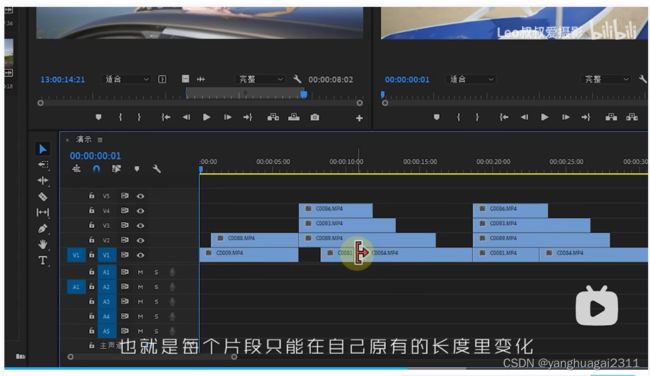Click Export Frame camera in source monitor
650x376 pixels.
coord(315,117)
